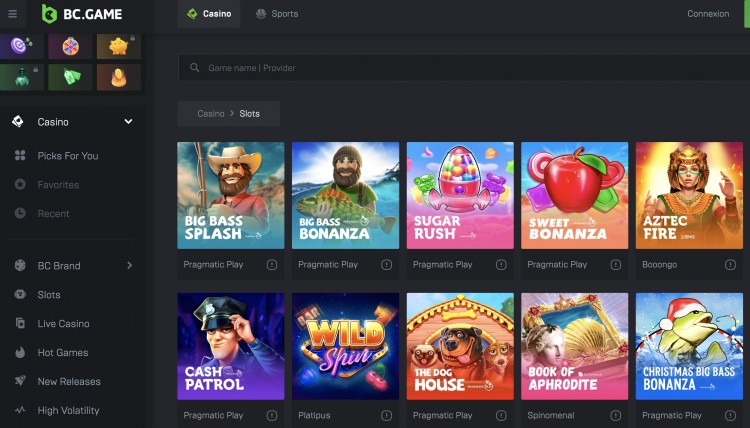
Task: Go to Casino breadcrumb link
Action: (x=211, y=114)
